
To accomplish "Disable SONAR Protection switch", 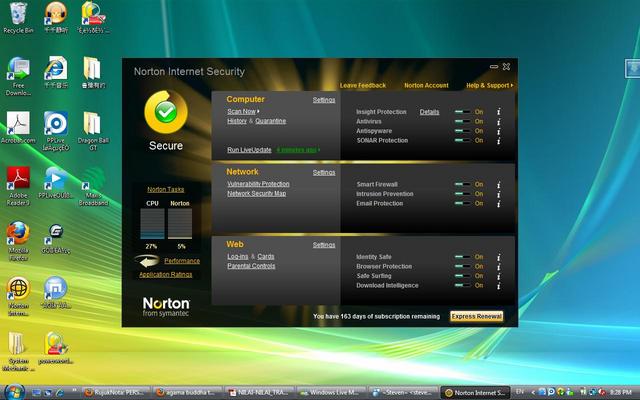I will coord(462,141).
